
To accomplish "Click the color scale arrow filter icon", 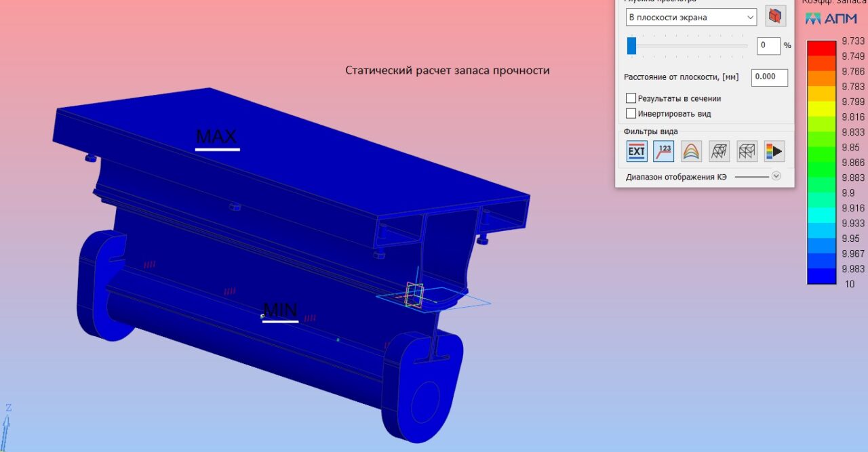I will [x=774, y=151].
